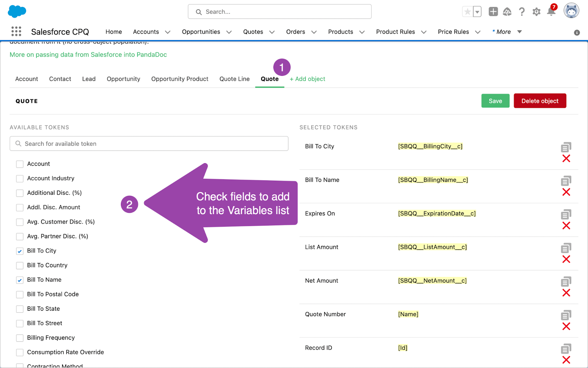Click the Search for available token field
The width and height of the screenshot is (588, 368).
point(149,144)
